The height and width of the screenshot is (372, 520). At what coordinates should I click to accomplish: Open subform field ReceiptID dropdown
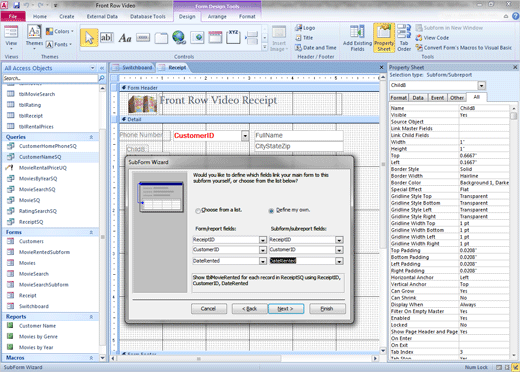339,240
